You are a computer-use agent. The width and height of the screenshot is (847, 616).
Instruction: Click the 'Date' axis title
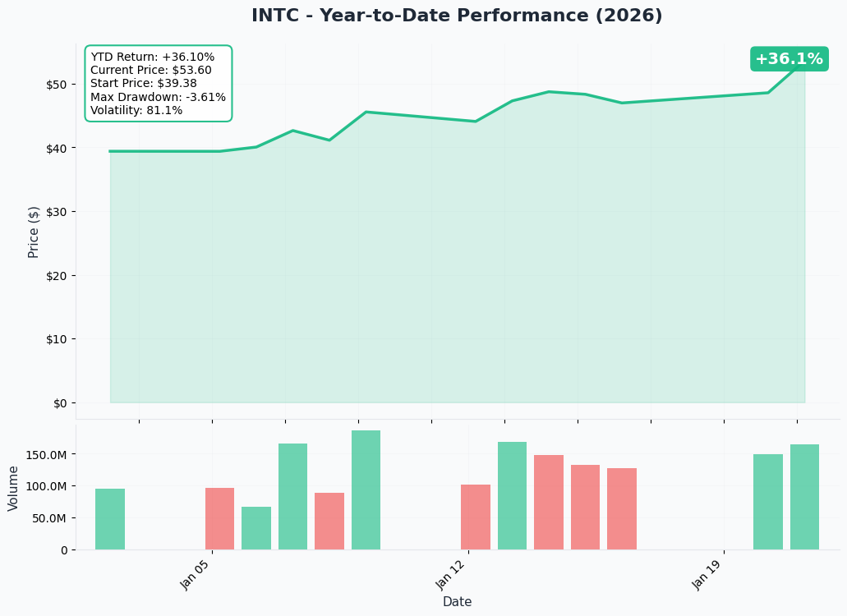[x=457, y=601]
